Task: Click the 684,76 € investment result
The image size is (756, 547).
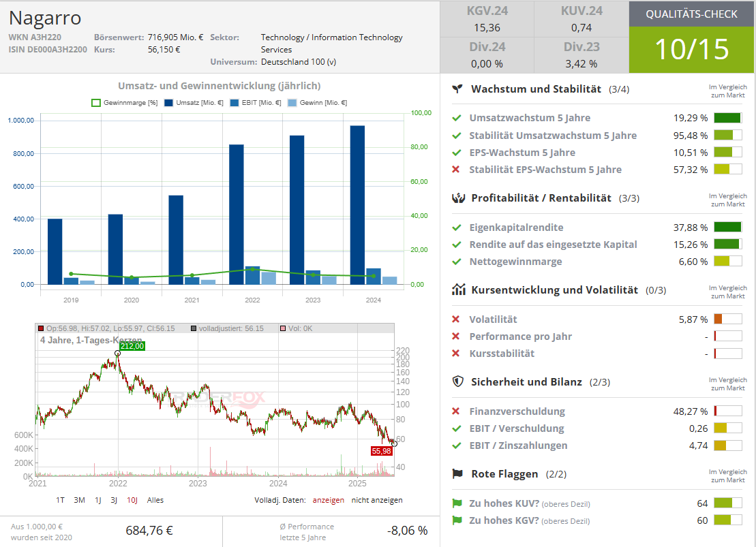Action: coord(149,531)
